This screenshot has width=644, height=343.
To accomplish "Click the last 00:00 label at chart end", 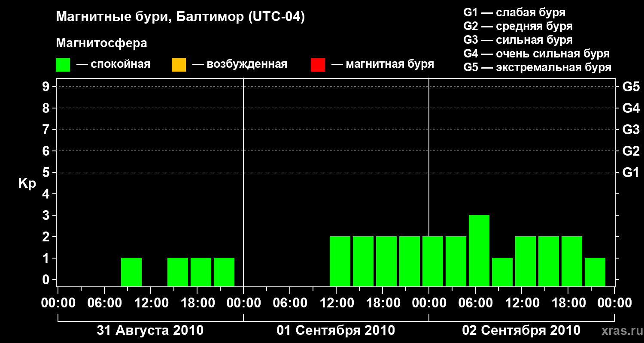I will [x=614, y=303].
